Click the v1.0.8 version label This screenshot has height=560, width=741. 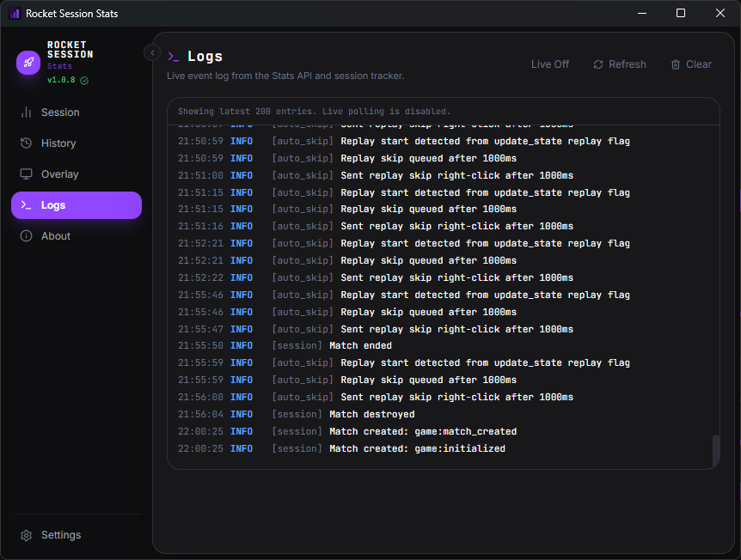coord(61,80)
